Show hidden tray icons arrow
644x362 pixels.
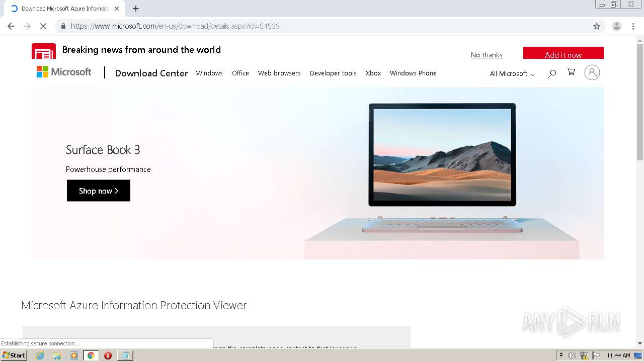(x=561, y=355)
